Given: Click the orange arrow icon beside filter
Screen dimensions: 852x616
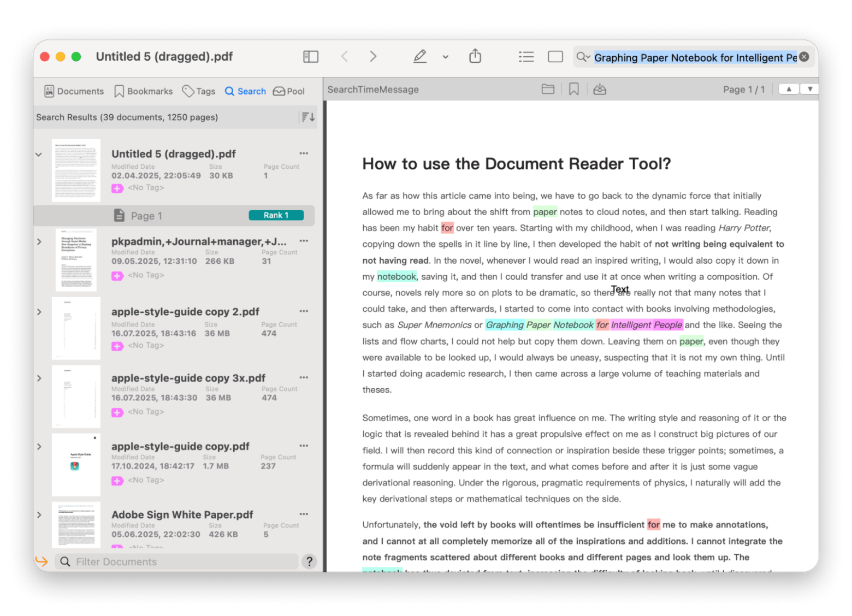Looking at the screenshot, I should coord(42,561).
